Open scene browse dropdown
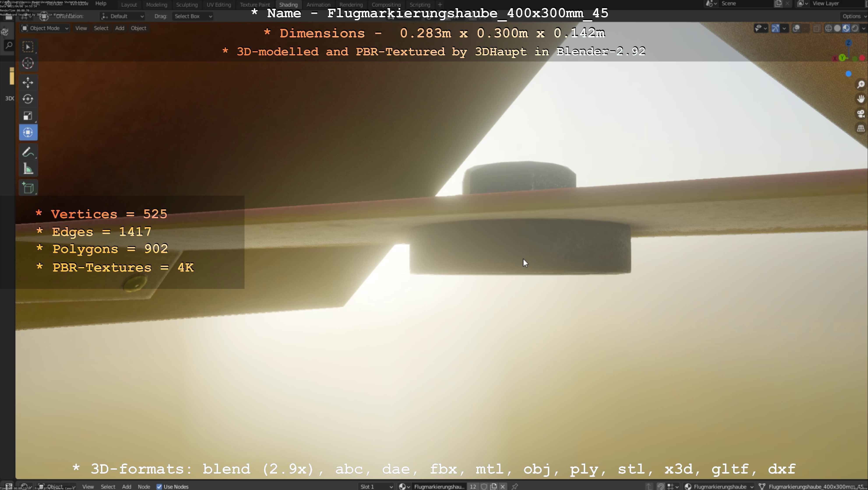868x490 pixels. point(711,4)
